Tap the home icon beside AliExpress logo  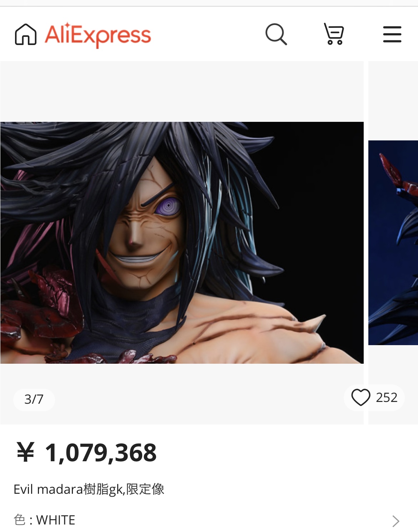26,34
